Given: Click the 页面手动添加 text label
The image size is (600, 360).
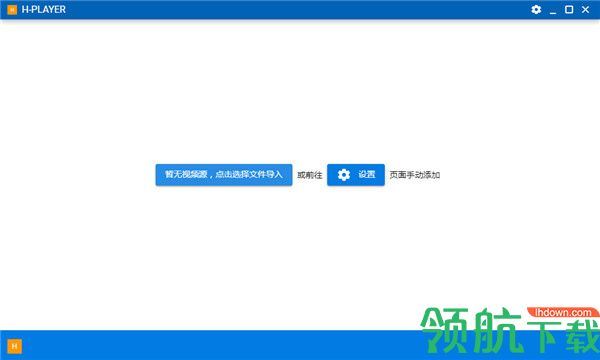Looking at the screenshot, I should click(x=415, y=175).
